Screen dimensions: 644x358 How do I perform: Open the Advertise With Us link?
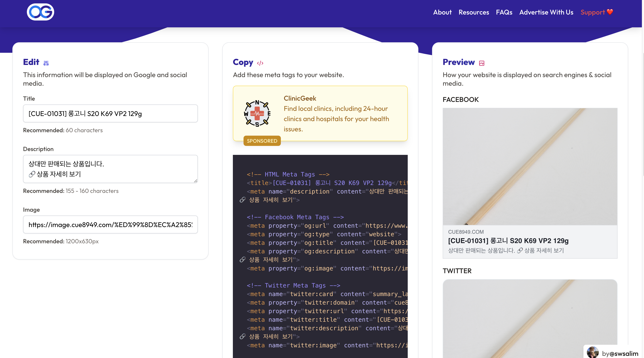click(x=546, y=12)
